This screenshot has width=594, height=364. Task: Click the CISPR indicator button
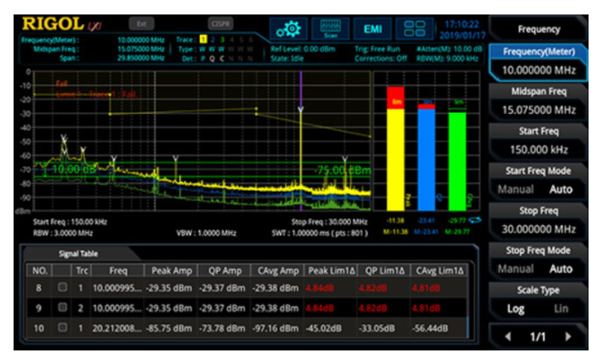(221, 23)
